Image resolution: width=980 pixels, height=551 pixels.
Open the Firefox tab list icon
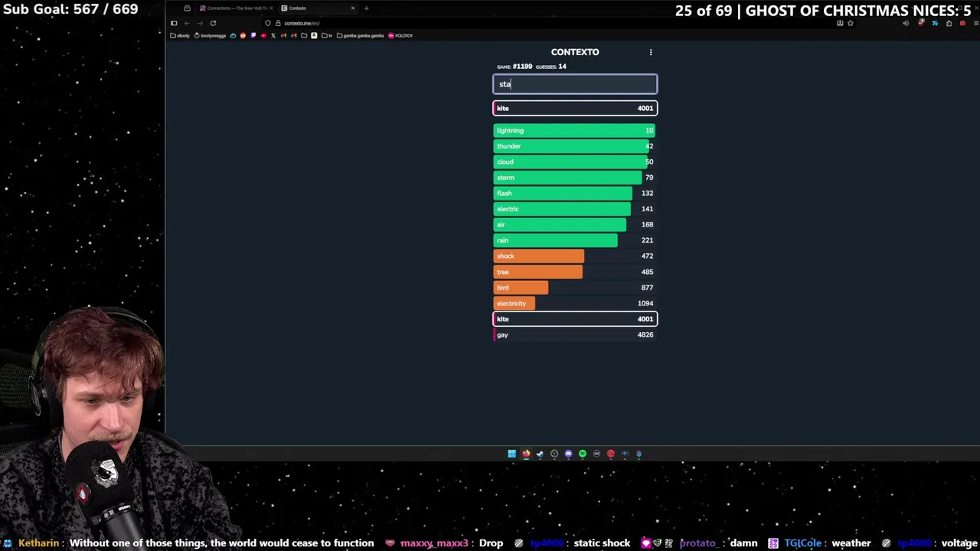click(x=187, y=8)
